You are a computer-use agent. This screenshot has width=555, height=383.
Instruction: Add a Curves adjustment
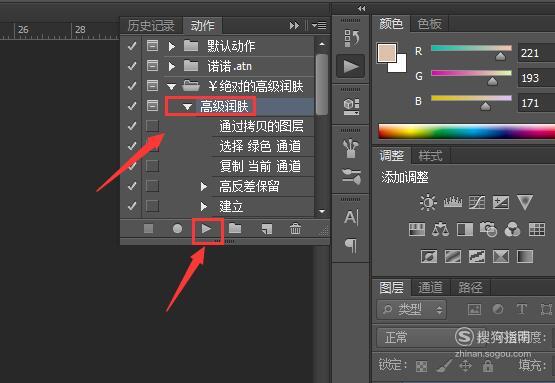[x=477, y=202]
